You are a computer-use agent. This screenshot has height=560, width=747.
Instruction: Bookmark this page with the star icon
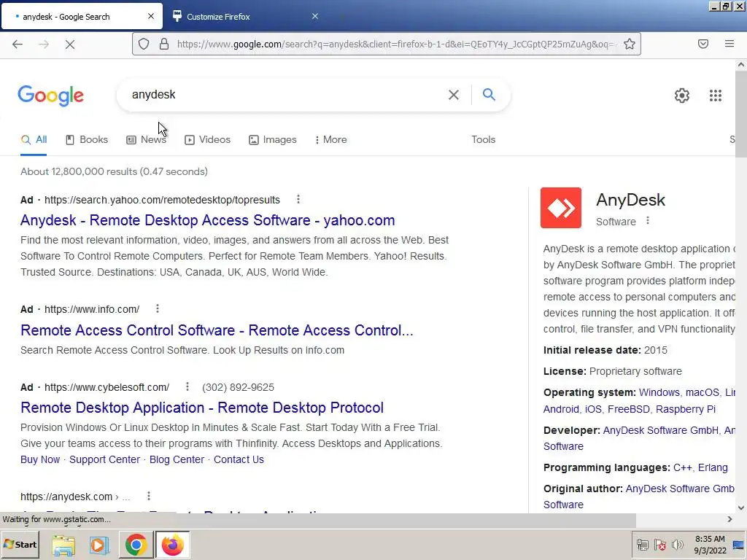pos(630,44)
